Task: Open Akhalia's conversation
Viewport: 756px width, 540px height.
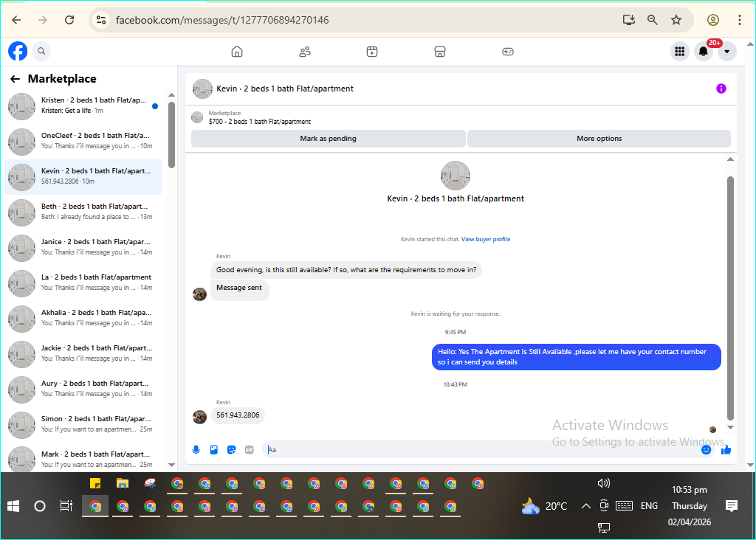Action: 83,319
